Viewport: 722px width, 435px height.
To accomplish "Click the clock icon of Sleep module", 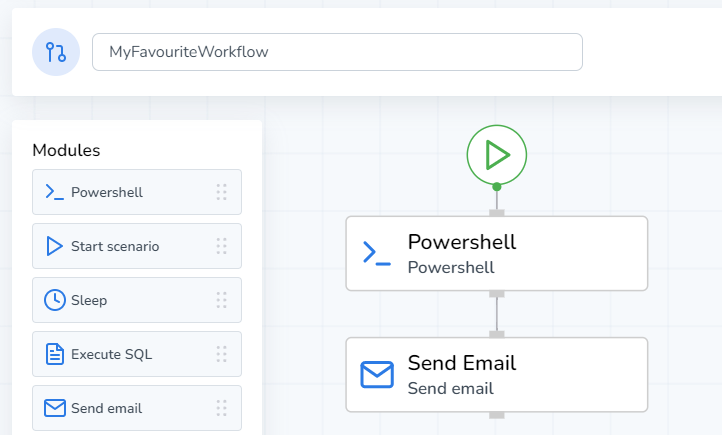I will click(54, 300).
